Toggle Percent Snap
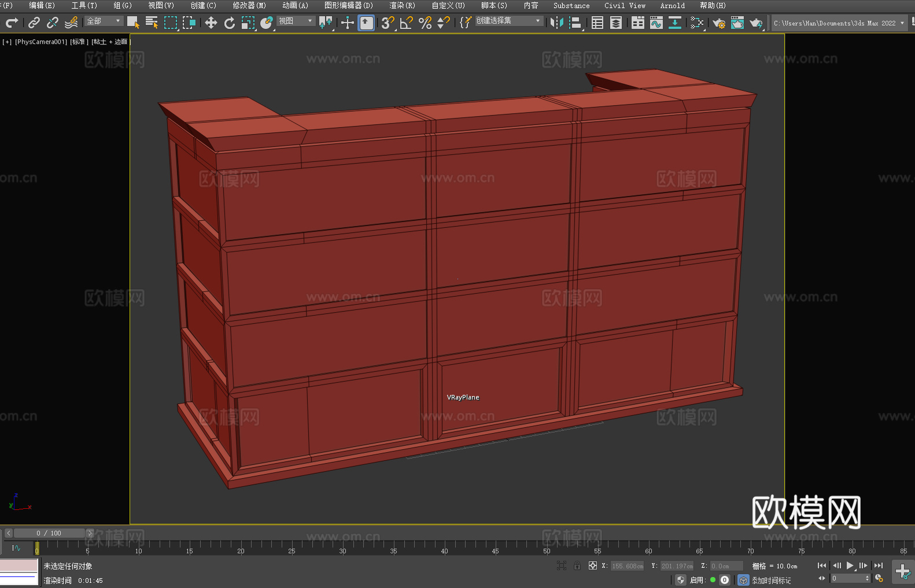 click(x=425, y=23)
